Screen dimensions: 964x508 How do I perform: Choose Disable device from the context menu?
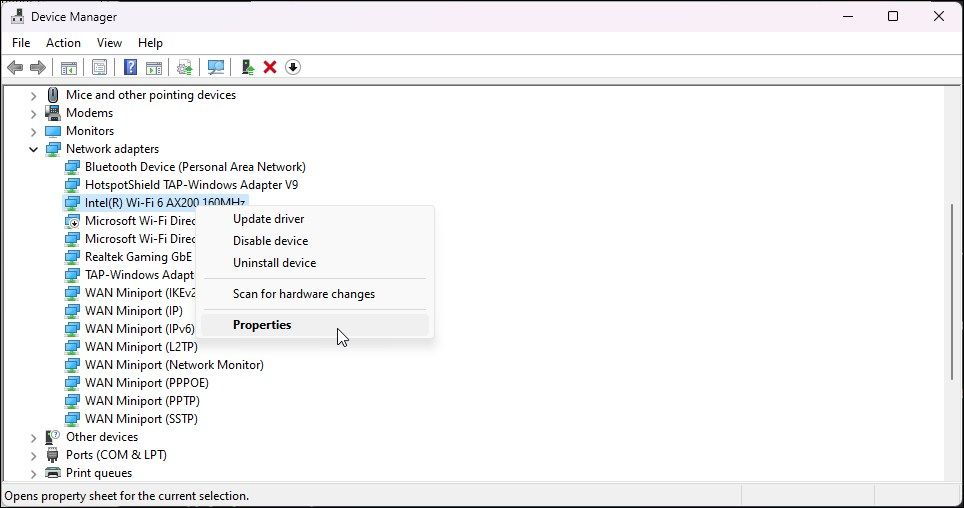(x=315, y=241)
